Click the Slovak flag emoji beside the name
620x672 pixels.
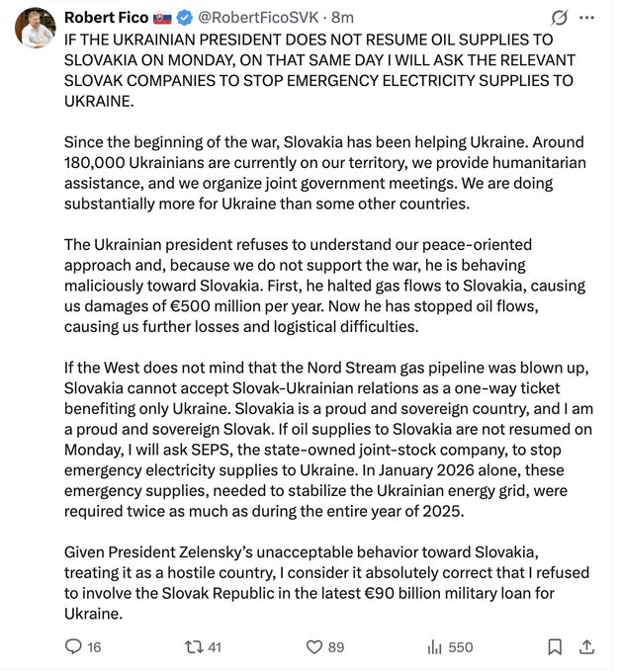tap(162, 18)
